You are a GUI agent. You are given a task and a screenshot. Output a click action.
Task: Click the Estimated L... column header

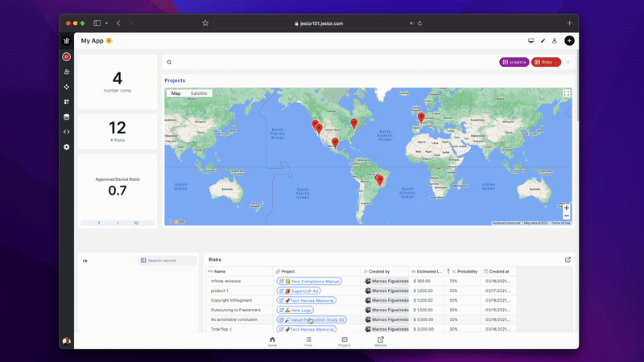pyautogui.click(x=427, y=271)
